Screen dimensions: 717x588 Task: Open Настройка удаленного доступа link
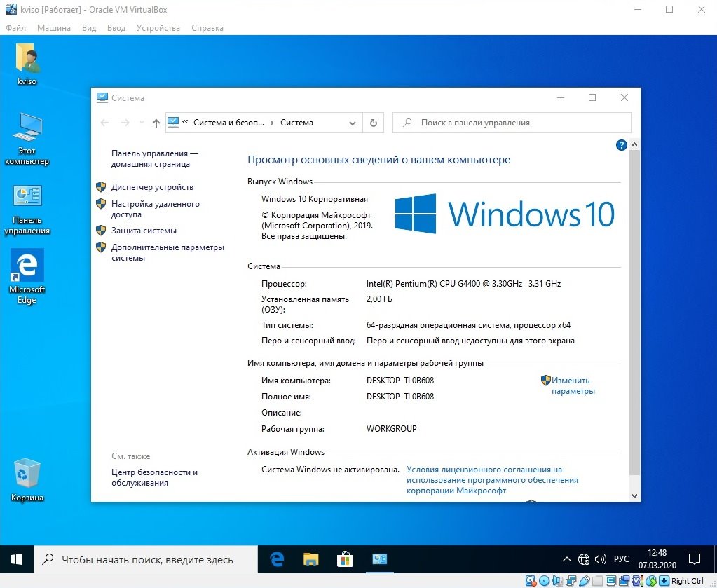(x=156, y=209)
